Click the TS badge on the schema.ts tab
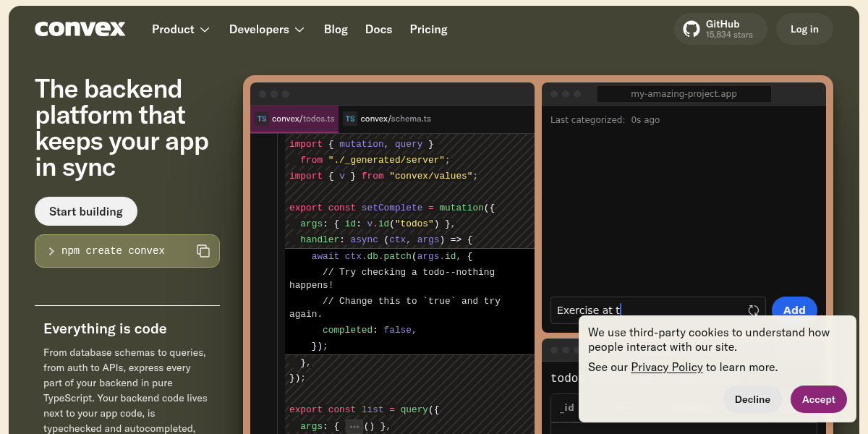This screenshot has width=868, height=434. pos(350,118)
